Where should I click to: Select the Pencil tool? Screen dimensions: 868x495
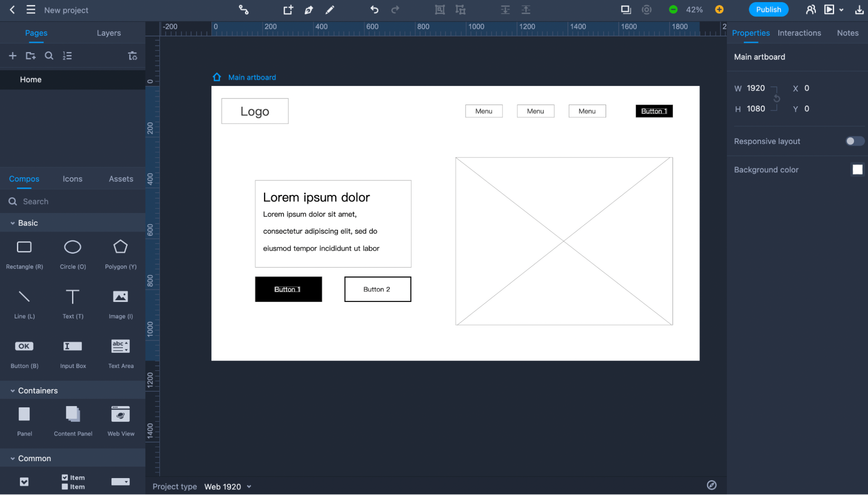pyautogui.click(x=330, y=10)
